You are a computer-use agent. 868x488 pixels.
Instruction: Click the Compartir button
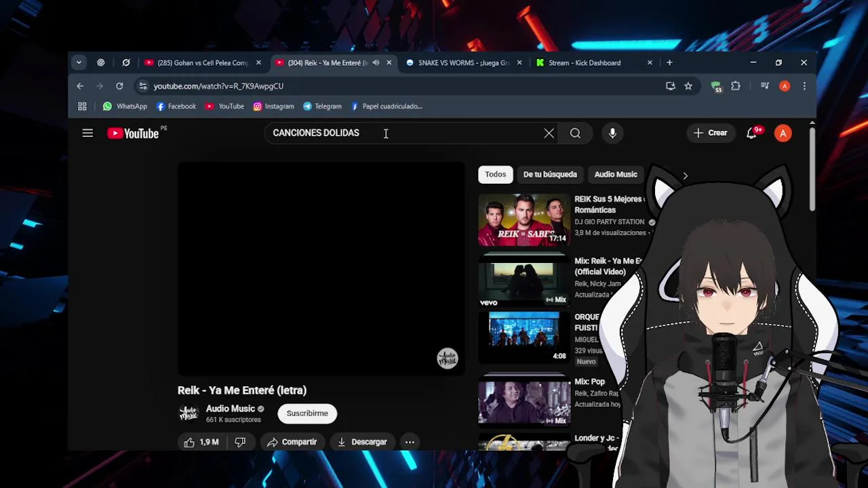292,442
